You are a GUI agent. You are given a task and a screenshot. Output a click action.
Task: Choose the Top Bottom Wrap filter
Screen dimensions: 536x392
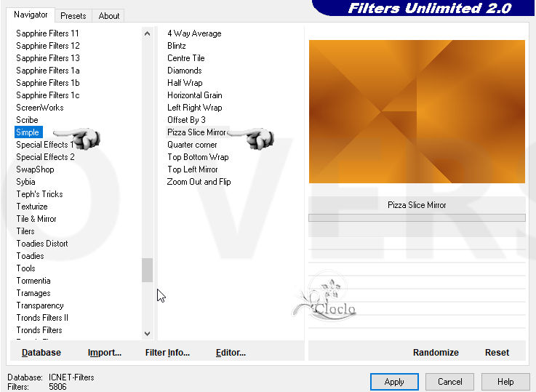pyautogui.click(x=198, y=157)
